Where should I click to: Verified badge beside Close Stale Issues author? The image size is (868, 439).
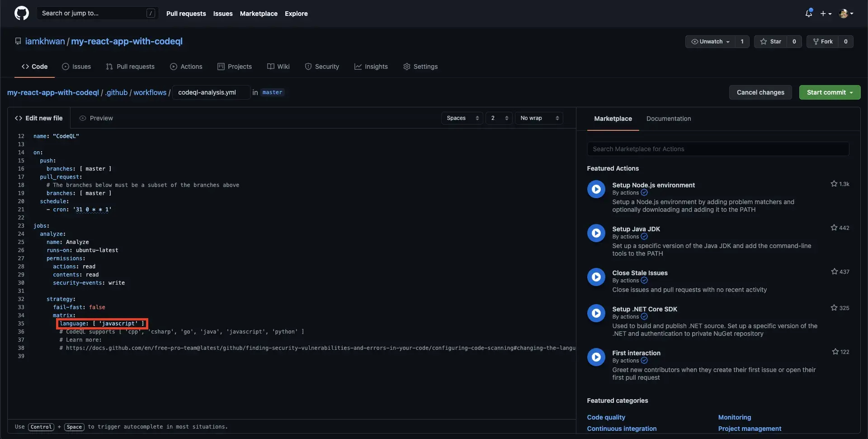click(644, 281)
